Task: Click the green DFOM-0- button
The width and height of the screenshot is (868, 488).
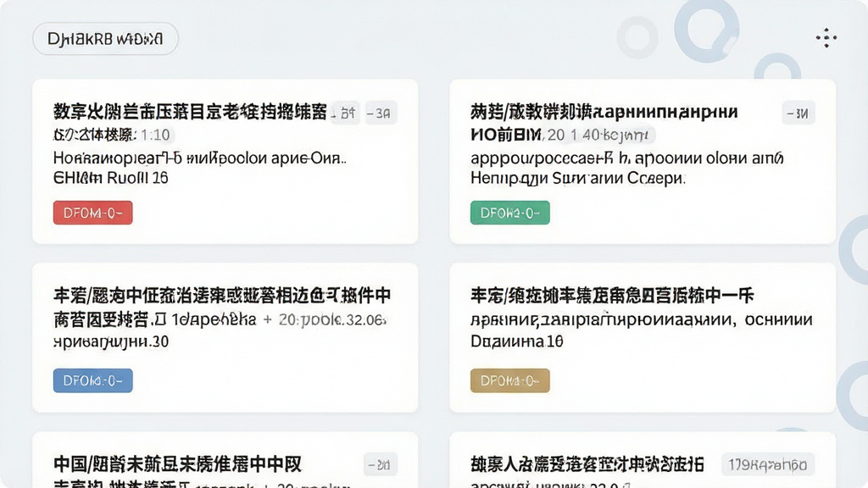Action: click(509, 213)
